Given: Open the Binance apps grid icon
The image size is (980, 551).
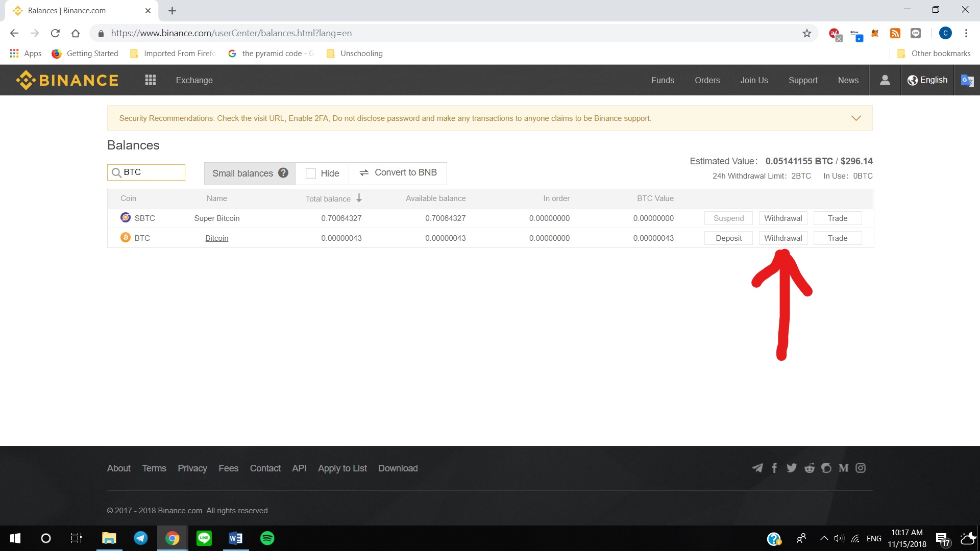Looking at the screenshot, I should click(150, 80).
